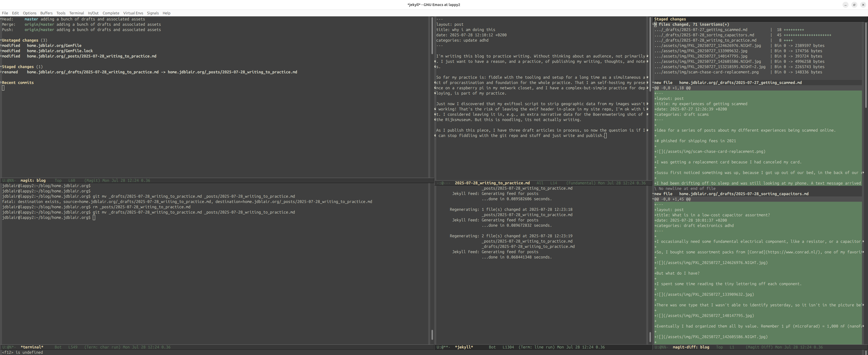Click (Term: line run) mode indicator

tap(536, 347)
